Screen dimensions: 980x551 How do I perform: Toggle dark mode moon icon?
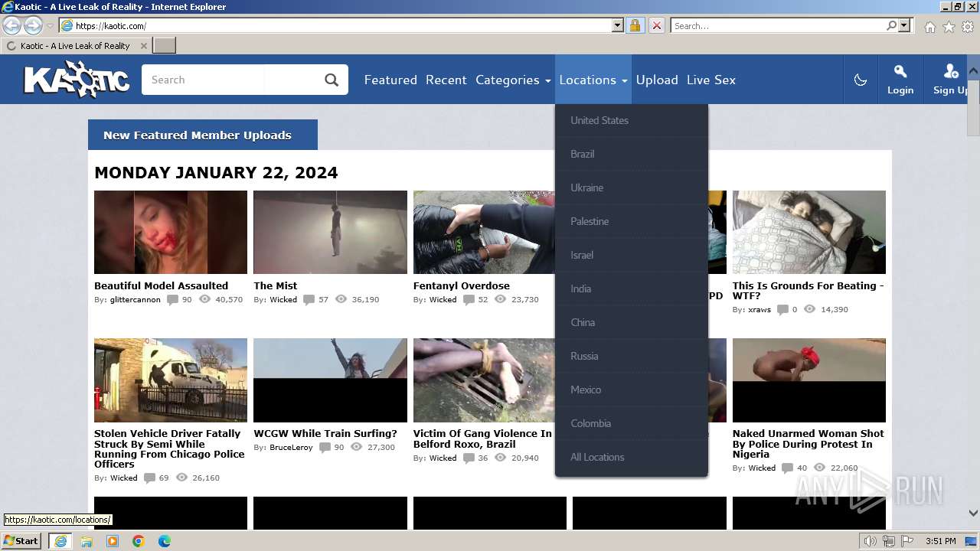coord(861,80)
